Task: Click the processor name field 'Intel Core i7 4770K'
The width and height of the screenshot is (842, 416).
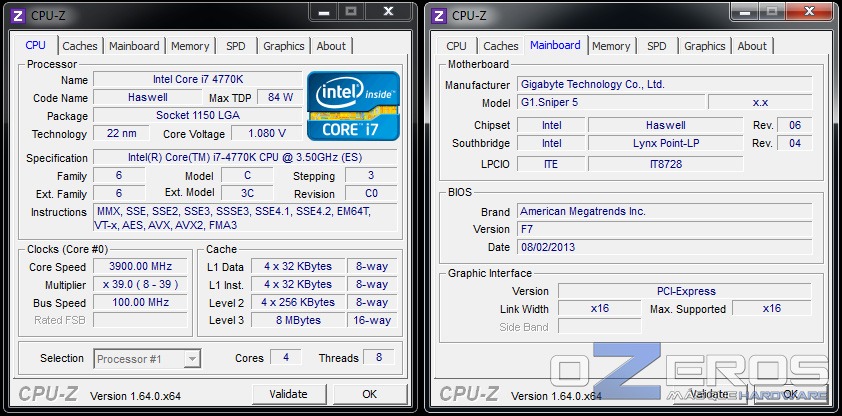Action: 198,79
